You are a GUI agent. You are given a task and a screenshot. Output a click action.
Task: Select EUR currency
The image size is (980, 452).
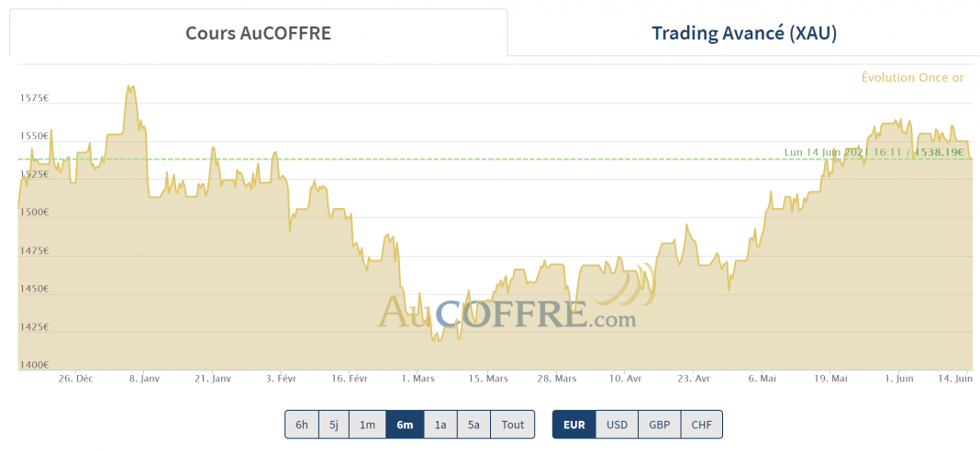574,424
